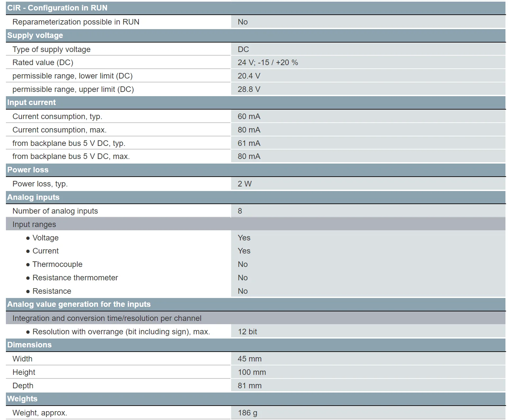Click 'Reparameterization possible in RUN' label

pos(76,22)
